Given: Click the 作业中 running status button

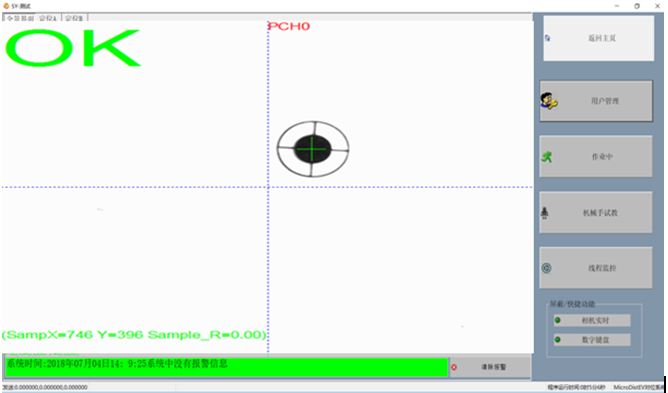Looking at the screenshot, I should pyautogui.click(x=596, y=156).
